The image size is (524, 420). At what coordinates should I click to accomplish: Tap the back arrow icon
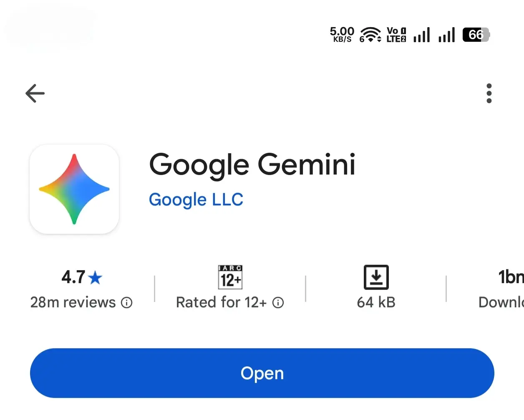point(35,93)
